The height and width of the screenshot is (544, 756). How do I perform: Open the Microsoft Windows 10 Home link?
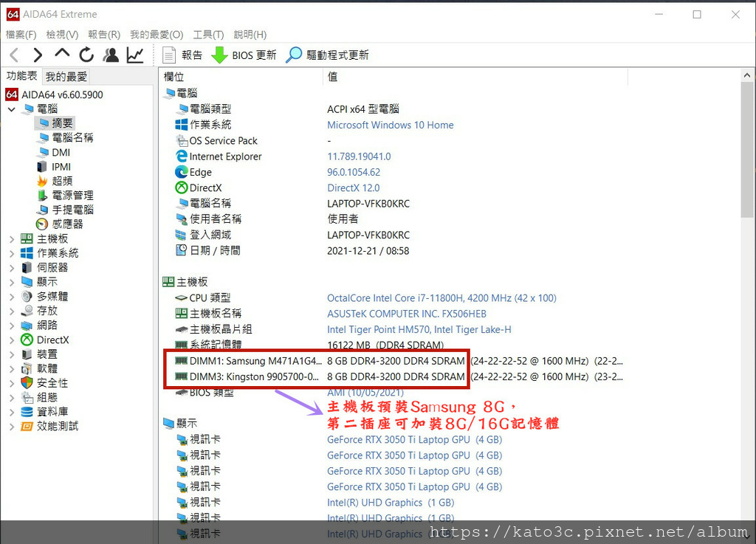point(390,125)
